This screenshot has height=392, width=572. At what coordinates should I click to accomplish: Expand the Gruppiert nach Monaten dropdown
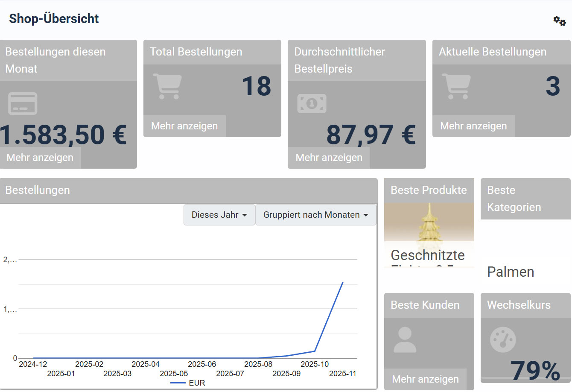click(315, 215)
